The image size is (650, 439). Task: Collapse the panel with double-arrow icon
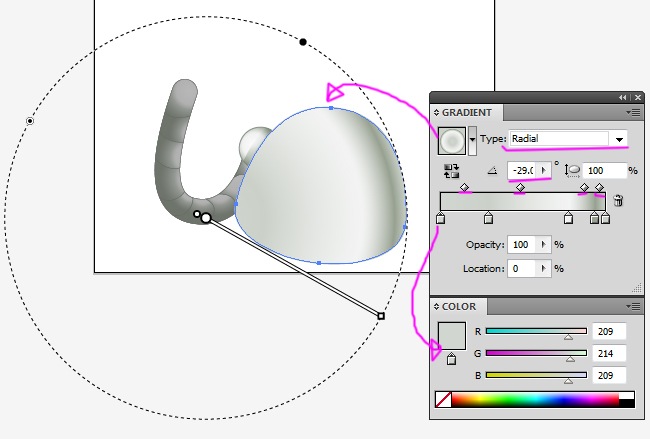pyautogui.click(x=623, y=97)
